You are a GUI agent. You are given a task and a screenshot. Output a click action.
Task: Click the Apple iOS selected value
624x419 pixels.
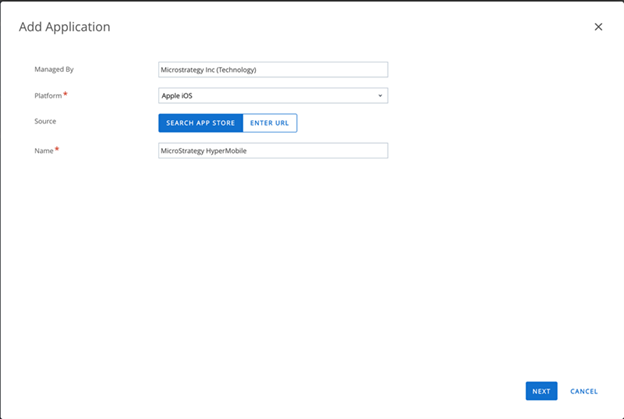click(177, 96)
